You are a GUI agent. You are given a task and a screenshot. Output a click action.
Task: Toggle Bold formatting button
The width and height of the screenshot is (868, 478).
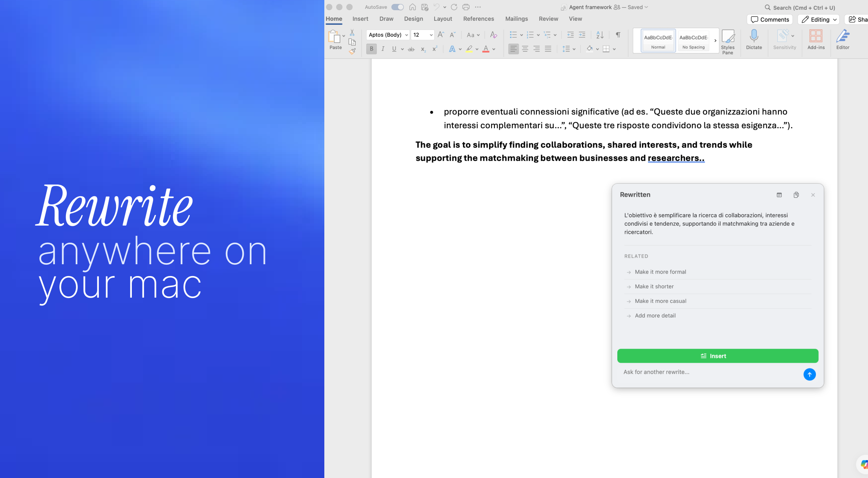pos(371,49)
